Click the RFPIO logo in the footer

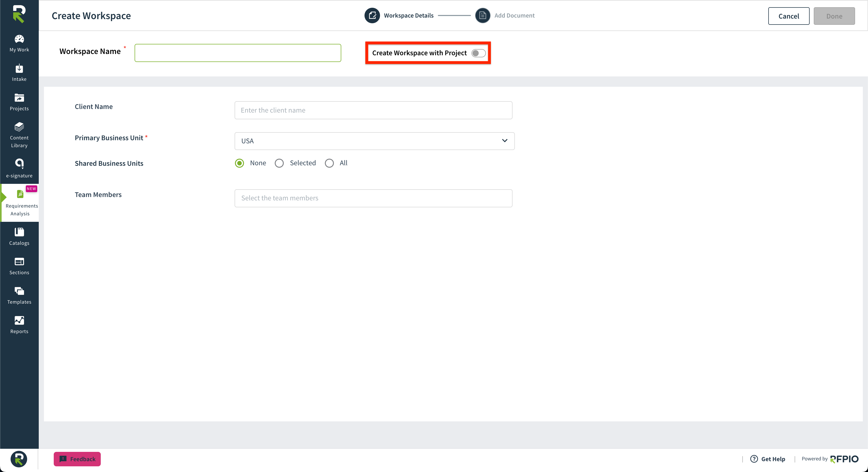pyautogui.click(x=844, y=459)
